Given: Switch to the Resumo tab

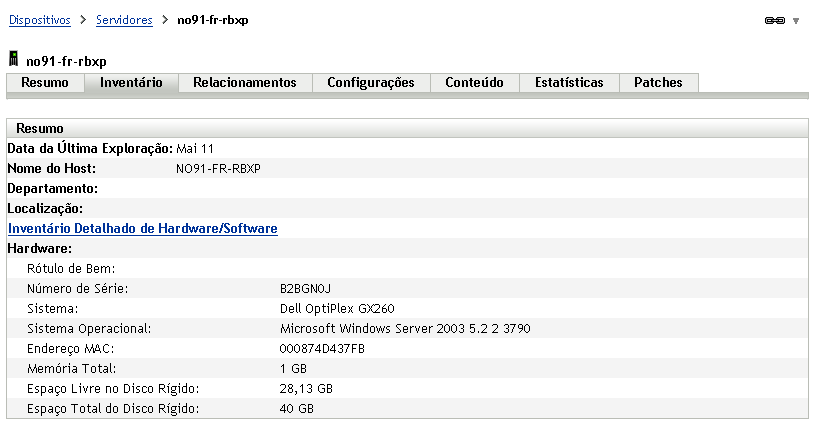Looking at the screenshot, I should [x=45, y=83].
